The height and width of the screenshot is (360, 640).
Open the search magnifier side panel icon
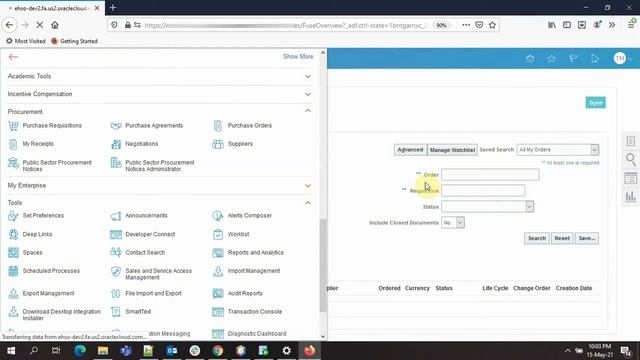(631, 159)
